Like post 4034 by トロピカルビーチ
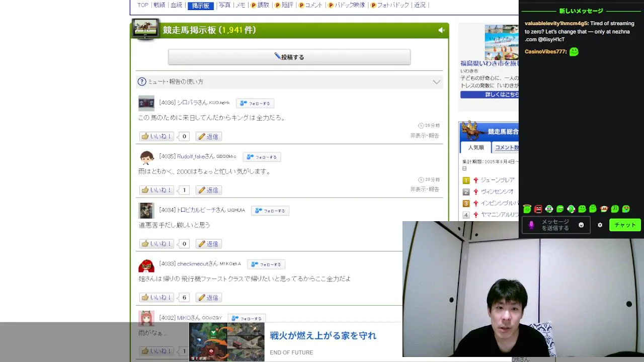644x362 pixels. (156, 244)
